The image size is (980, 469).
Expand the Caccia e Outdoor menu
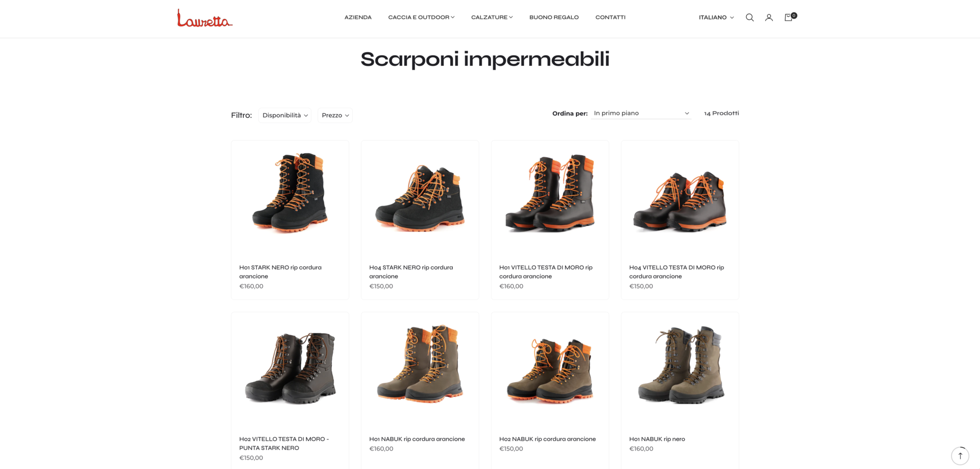point(421,17)
